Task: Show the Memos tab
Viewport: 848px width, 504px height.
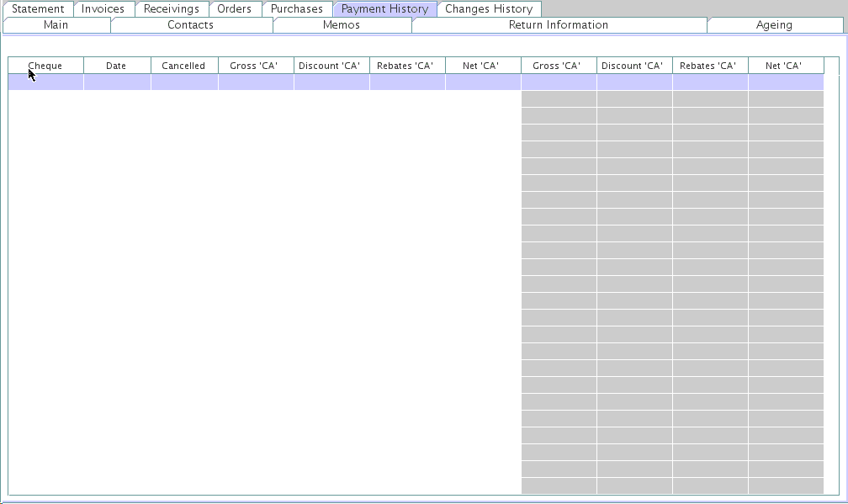Action: tap(342, 25)
